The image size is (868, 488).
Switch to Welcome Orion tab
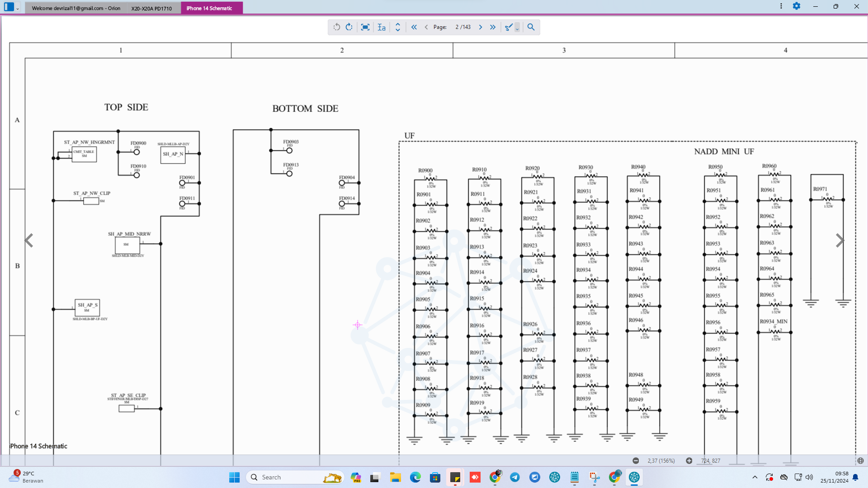76,8
